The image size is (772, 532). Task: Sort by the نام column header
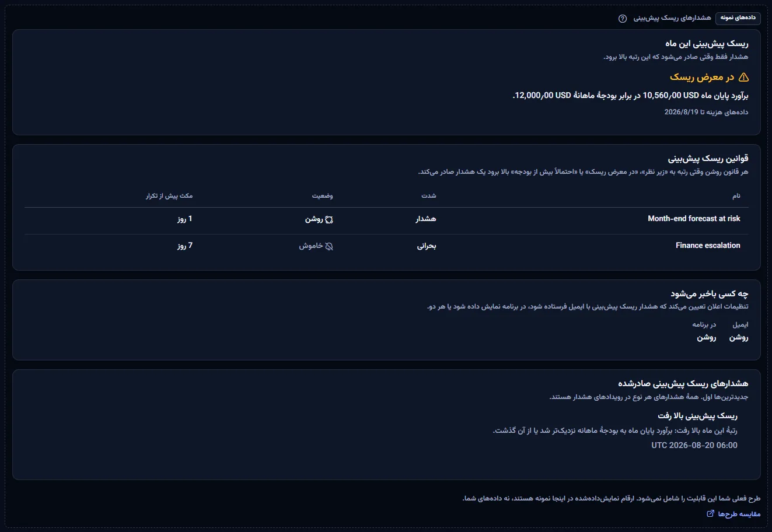point(736,196)
